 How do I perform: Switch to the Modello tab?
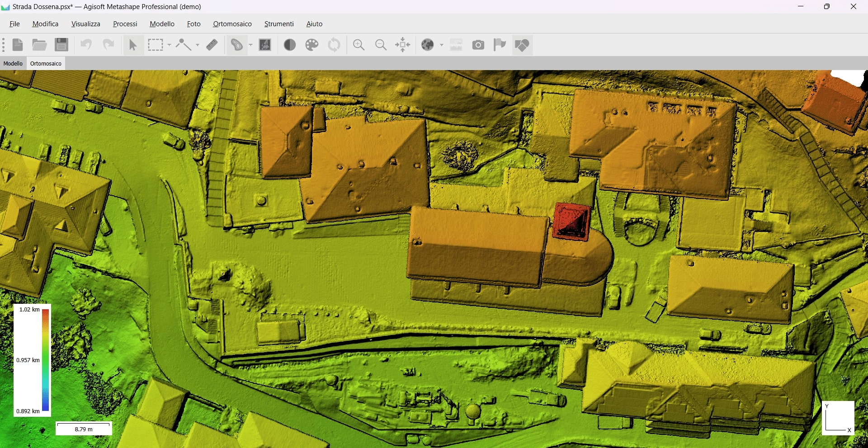(13, 64)
